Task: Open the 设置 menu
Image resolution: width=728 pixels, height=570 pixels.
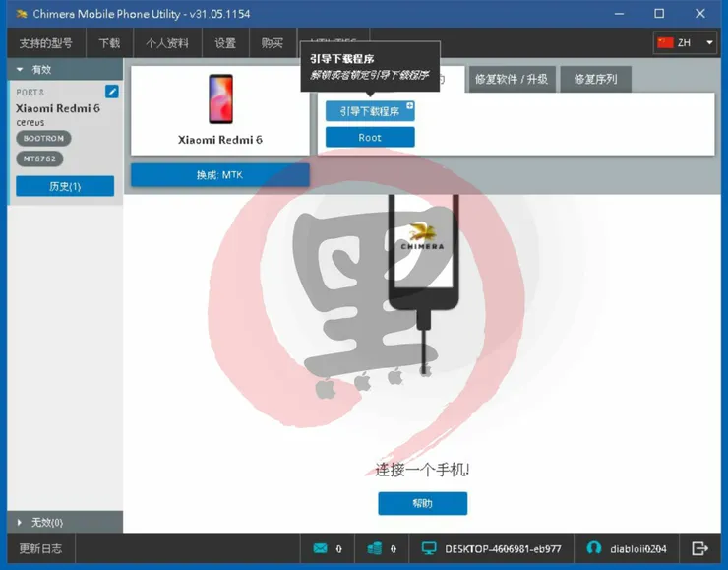Action: click(x=225, y=43)
